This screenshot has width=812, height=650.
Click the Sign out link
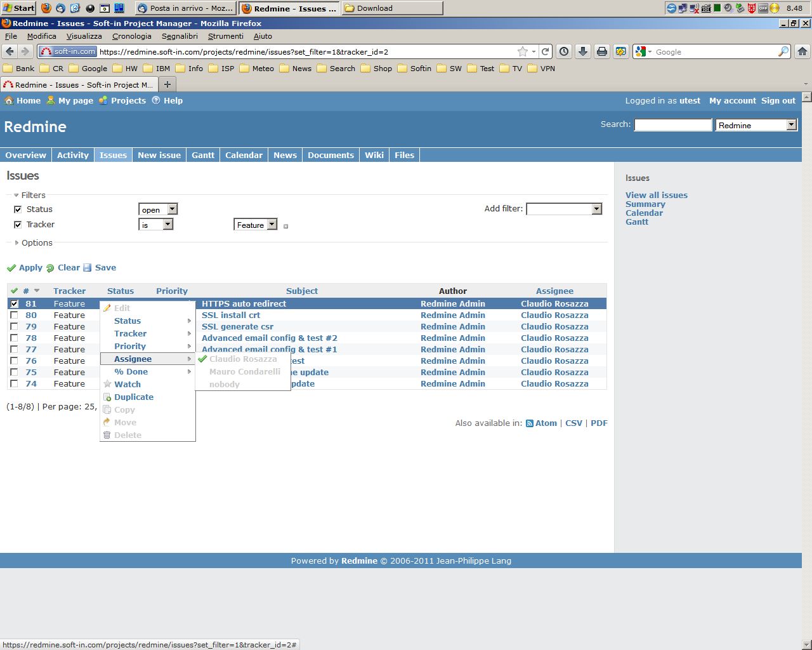[x=778, y=100]
